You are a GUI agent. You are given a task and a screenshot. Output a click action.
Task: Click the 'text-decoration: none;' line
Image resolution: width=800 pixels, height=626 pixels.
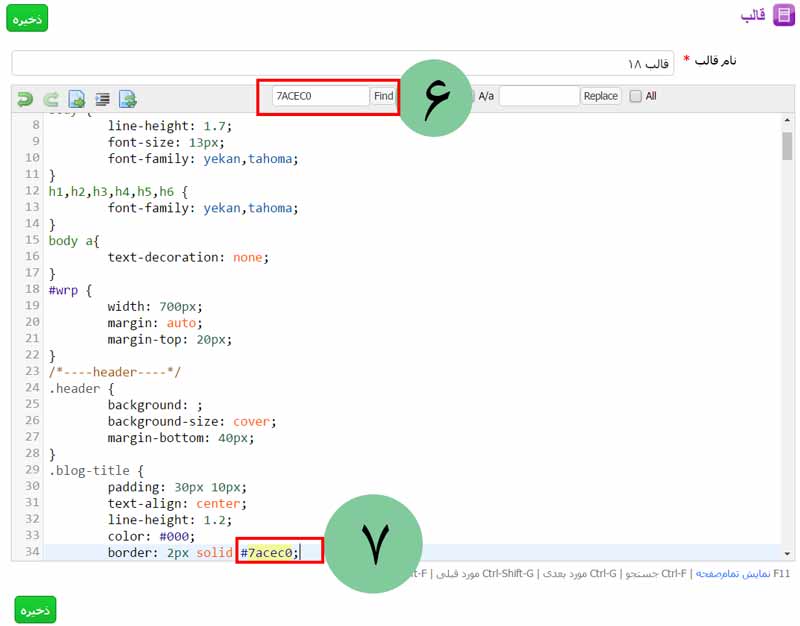[x=188, y=257]
